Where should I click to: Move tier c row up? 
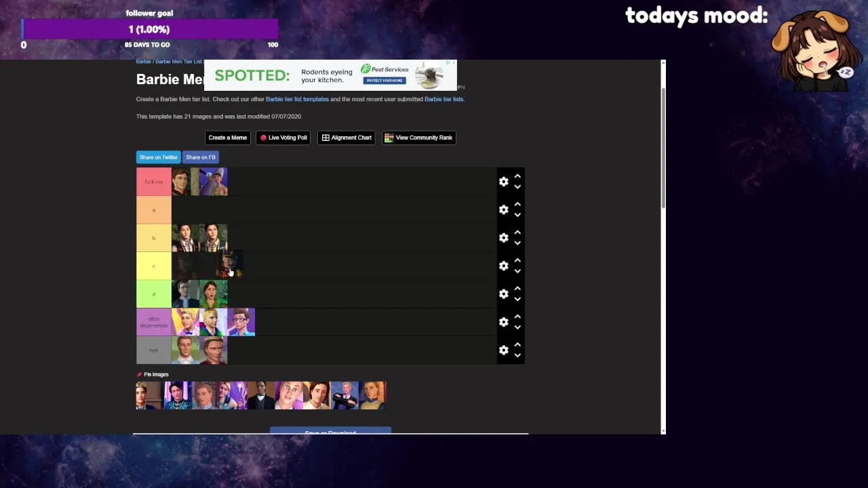[517, 260]
